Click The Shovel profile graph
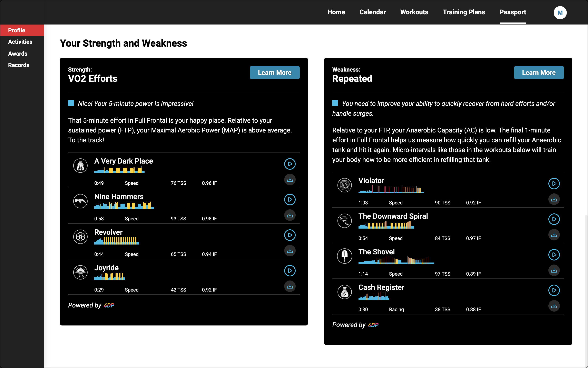The image size is (588, 368). click(396, 260)
